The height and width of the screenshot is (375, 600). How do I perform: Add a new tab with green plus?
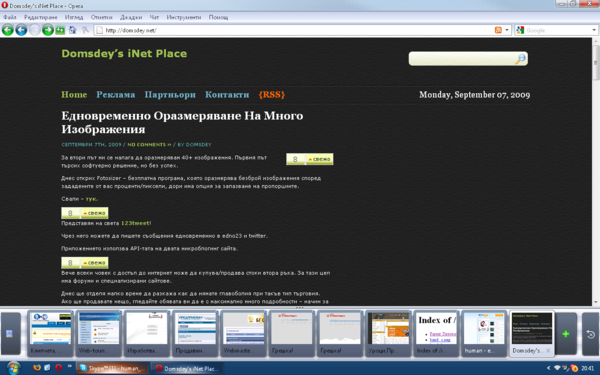[x=566, y=334]
